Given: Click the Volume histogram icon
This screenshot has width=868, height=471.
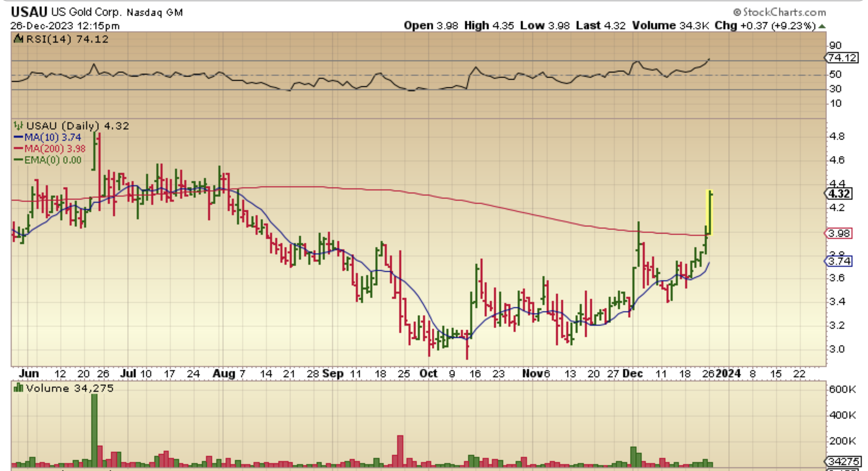Looking at the screenshot, I should [18, 388].
